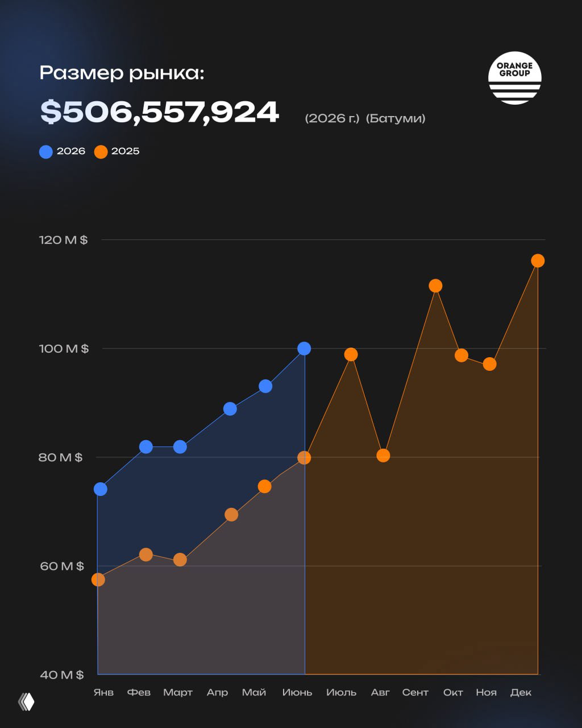Select the orange 2025 September peak point
This screenshot has height=728, width=582.
tap(435, 286)
